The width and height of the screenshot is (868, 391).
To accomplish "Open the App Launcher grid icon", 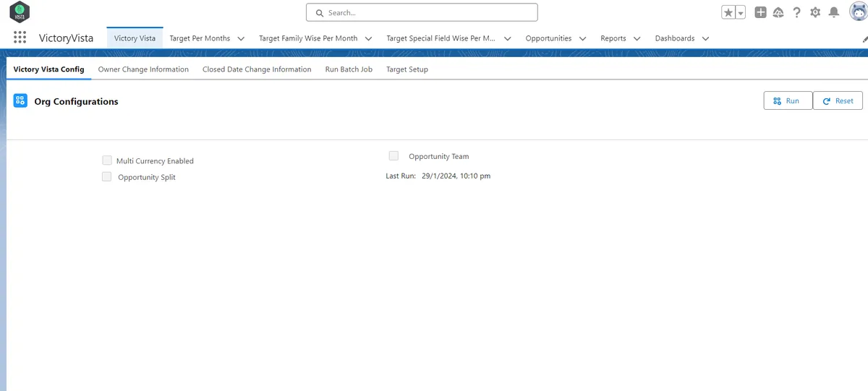I will [20, 38].
